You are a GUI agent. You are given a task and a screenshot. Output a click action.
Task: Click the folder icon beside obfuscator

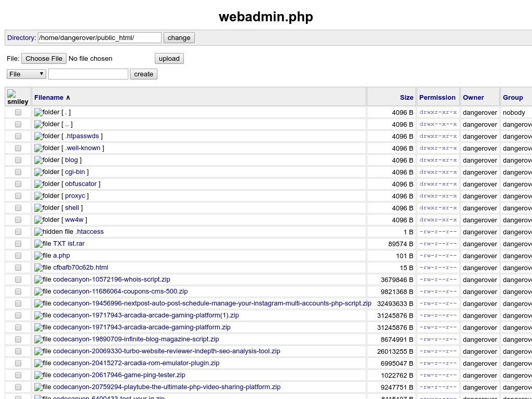click(38, 184)
